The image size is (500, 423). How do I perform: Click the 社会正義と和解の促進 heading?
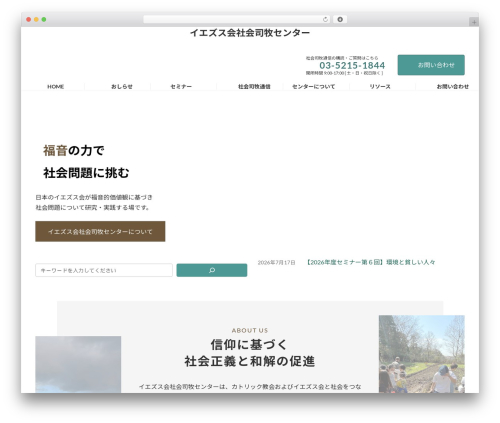pos(250,361)
